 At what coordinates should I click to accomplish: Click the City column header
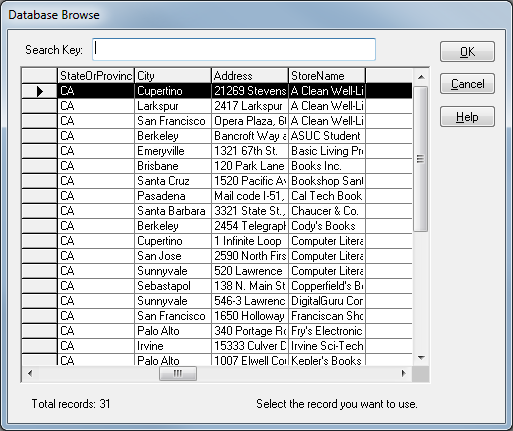click(173, 76)
